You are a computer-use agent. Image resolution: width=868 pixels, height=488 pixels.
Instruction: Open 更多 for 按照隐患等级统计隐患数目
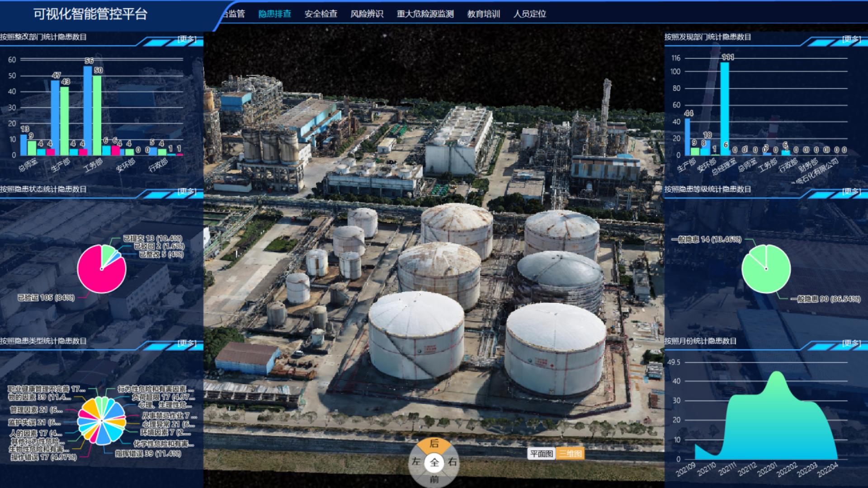coord(851,192)
